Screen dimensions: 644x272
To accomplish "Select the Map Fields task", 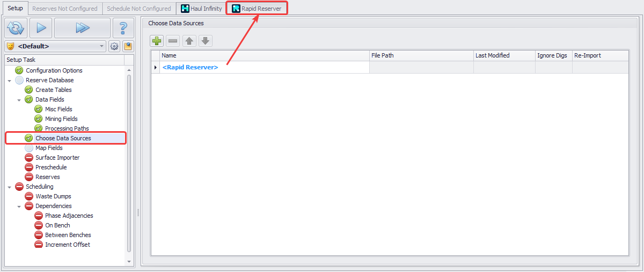I will pos(49,148).
